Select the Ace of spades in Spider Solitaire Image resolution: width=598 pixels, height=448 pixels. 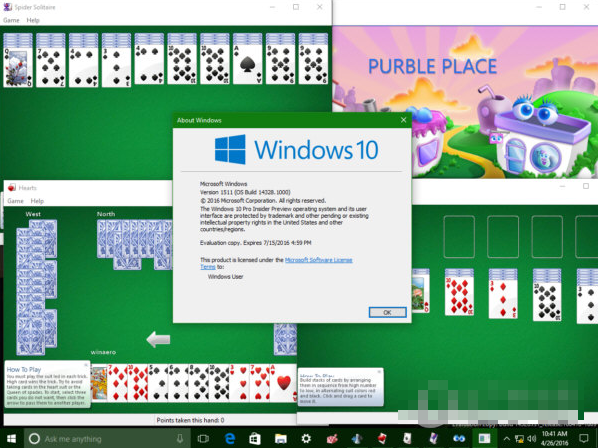coord(247,65)
